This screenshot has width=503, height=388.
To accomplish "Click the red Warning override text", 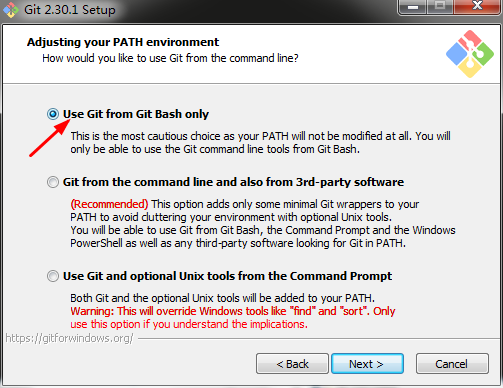I will click(x=233, y=318).
